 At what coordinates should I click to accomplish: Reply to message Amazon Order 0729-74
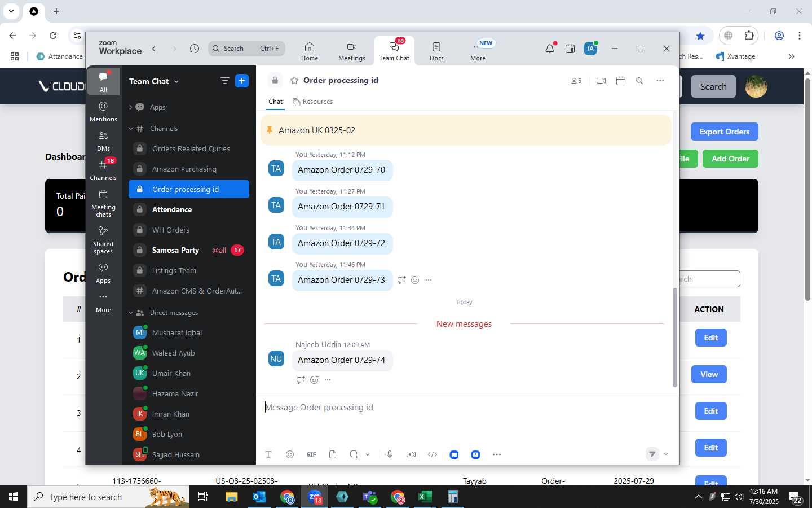click(300, 380)
